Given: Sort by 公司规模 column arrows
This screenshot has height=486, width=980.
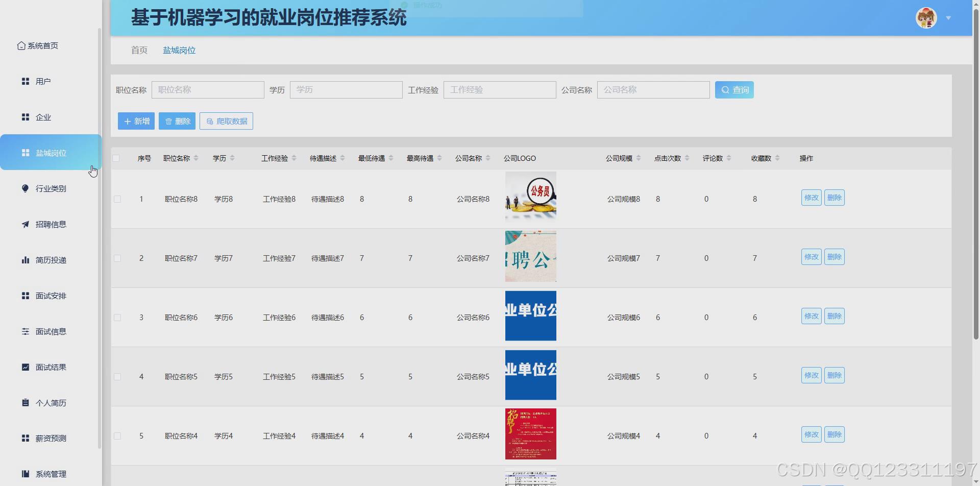Looking at the screenshot, I should 639,158.
